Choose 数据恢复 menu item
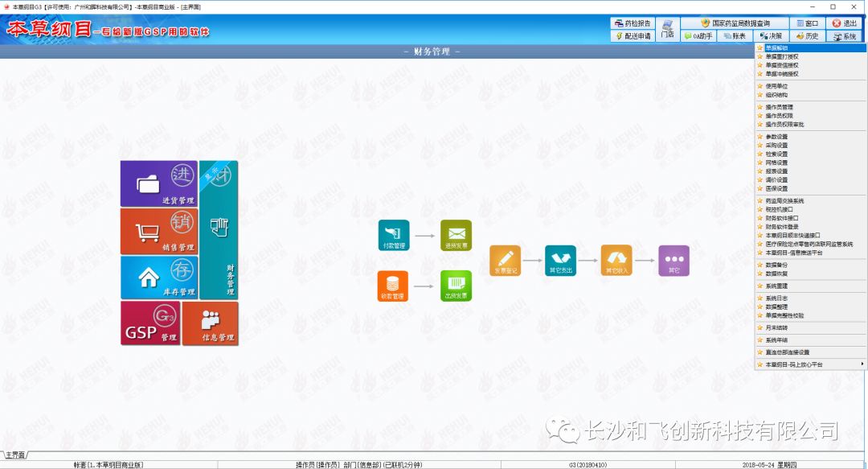The image size is (868, 469). tap(810, 274)
